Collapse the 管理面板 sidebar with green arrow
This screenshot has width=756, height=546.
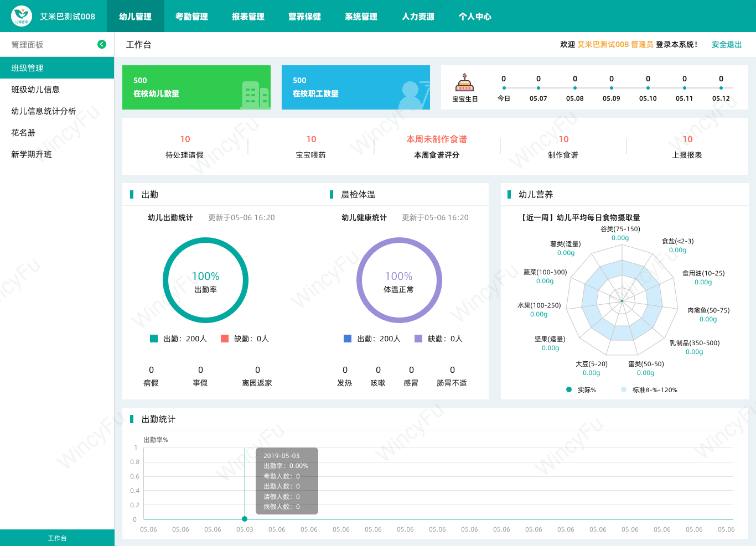[x=102, y=44]
